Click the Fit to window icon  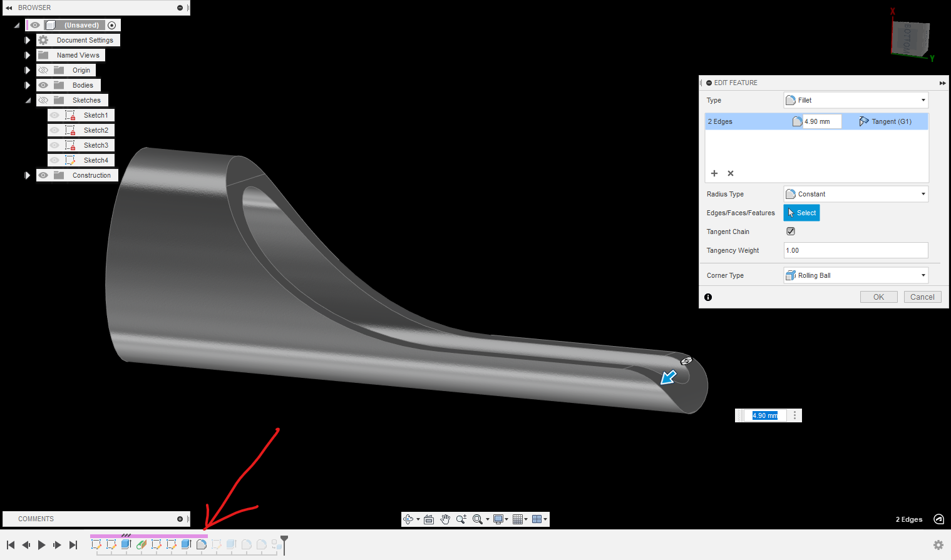pyautogui.click(x=478, y=519)
